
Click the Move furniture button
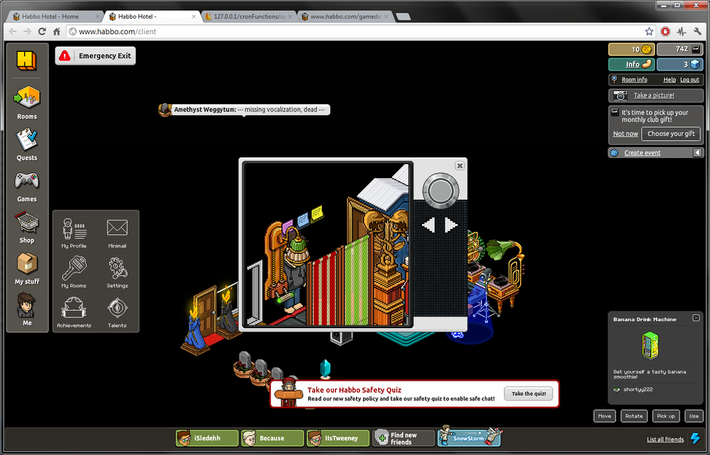pos(604,416)
